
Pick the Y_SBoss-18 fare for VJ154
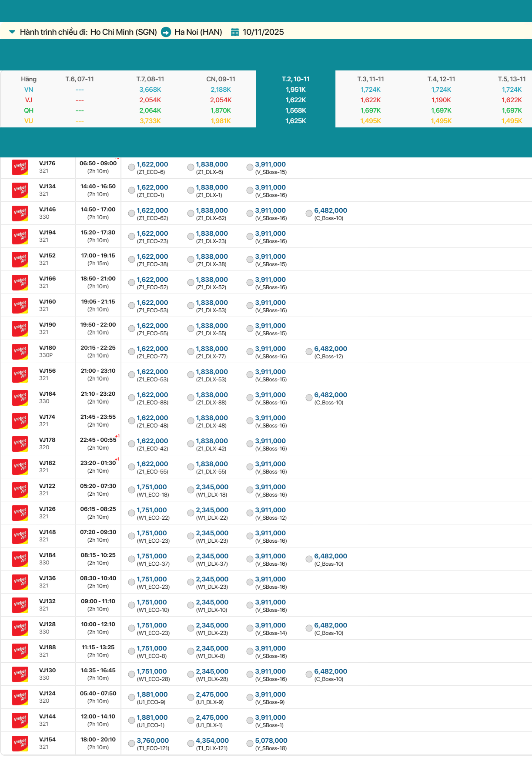coord(250,744)
